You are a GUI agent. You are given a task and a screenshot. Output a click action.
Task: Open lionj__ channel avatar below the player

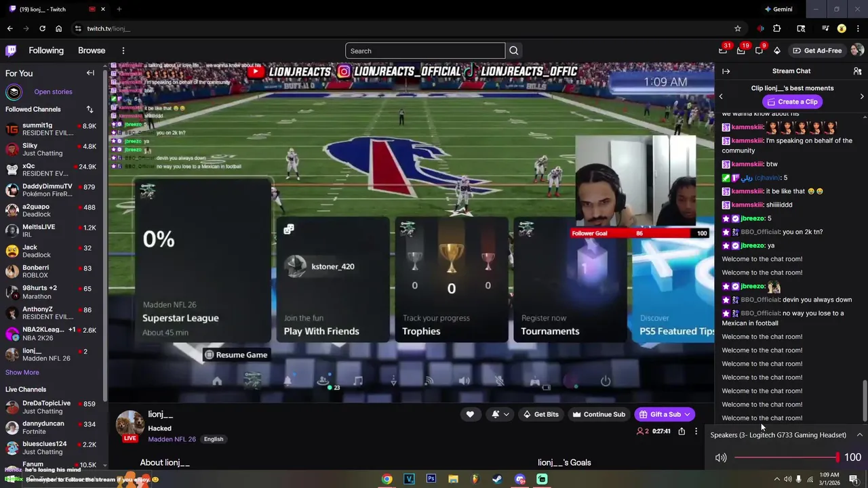(130, 424)
